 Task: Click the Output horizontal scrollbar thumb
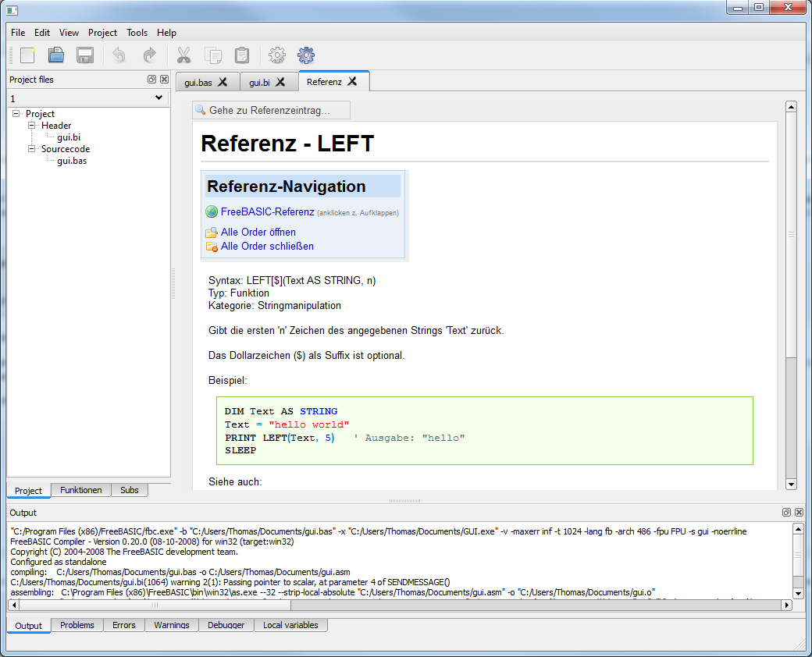pos(155,605)
